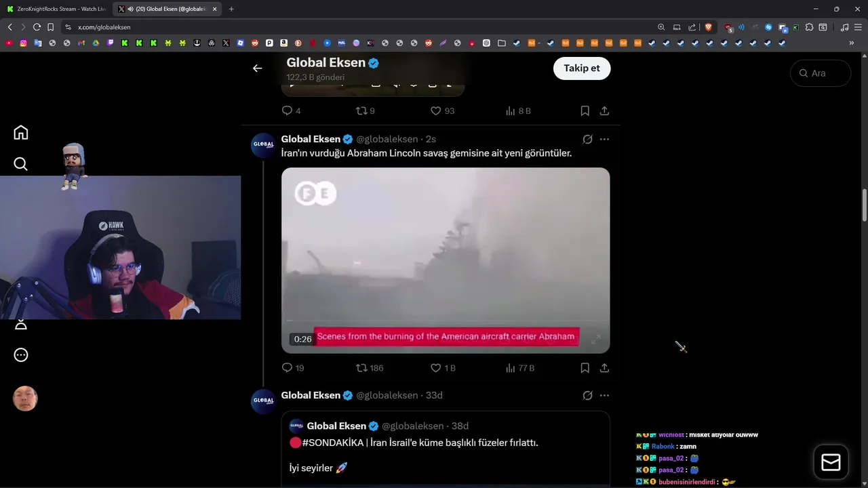The height and width of the screenshot is (488, 868).
Task: Bookmark the post with 8 B views
Action: point(585,110)
